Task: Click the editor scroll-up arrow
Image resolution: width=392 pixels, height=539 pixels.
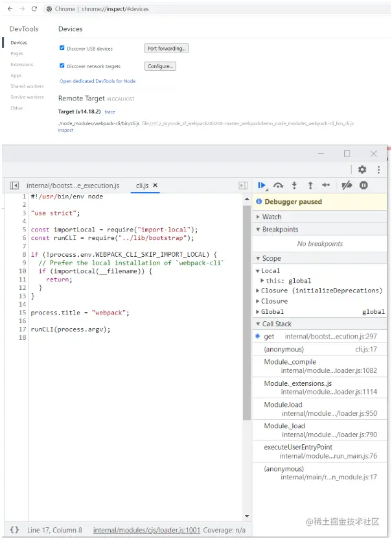Action: click(247, 199)
